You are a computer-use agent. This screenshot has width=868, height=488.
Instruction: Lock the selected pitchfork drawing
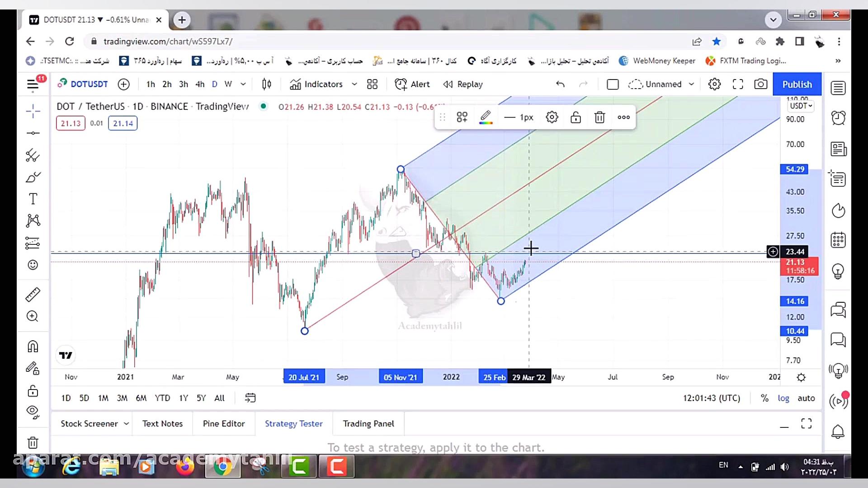point(576,117)
